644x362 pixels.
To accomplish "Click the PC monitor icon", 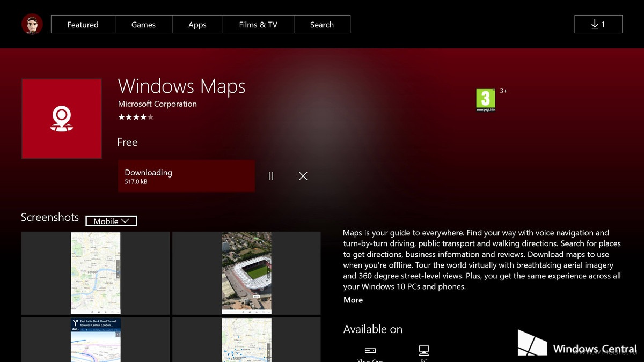I will 424,351.
